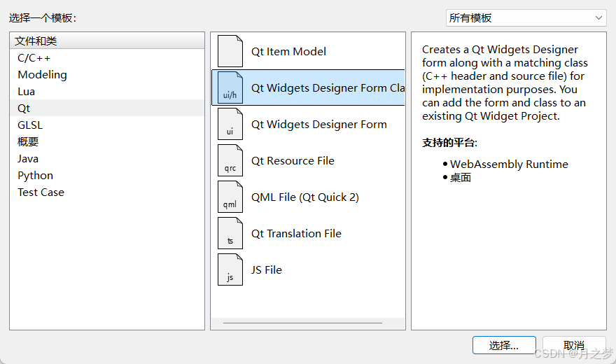
Task: Click the Qt Item Model file icon
Action: tap(230, 51)
